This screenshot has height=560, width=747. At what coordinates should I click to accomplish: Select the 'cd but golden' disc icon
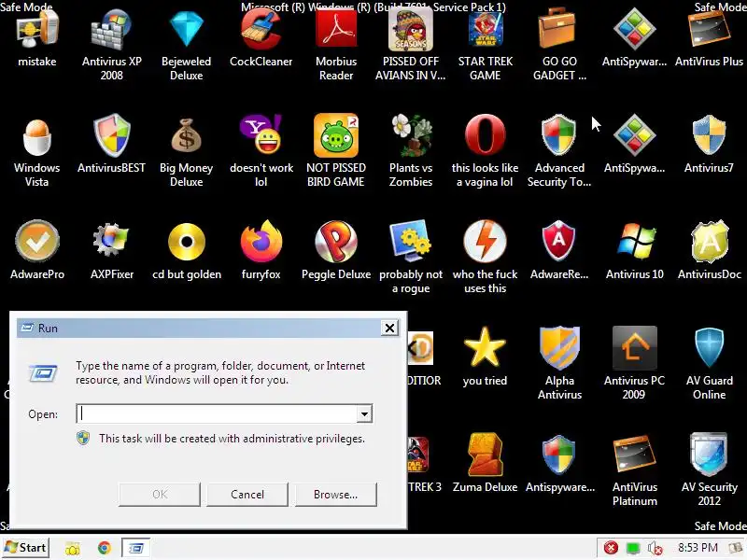click(186, 242)
